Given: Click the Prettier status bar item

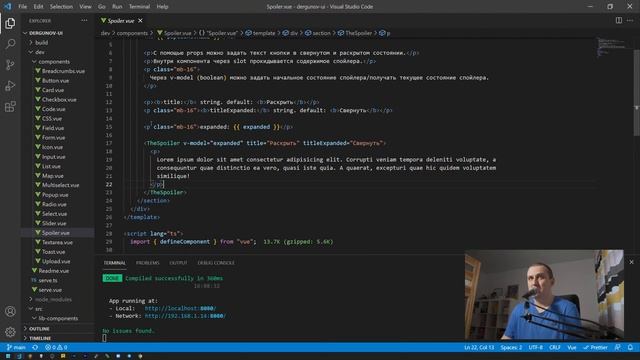Looking at the screenshot, I should tap(596, 347).
